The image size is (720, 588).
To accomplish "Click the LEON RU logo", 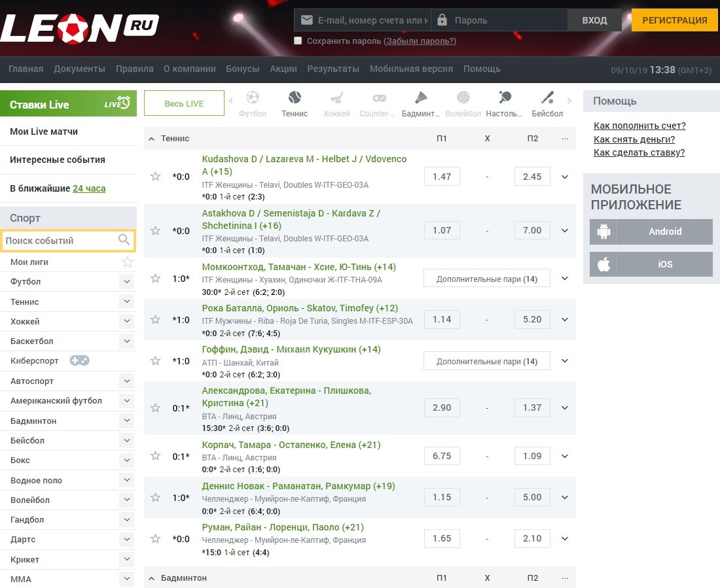I will pyautogui.click(x=79, y=29).
